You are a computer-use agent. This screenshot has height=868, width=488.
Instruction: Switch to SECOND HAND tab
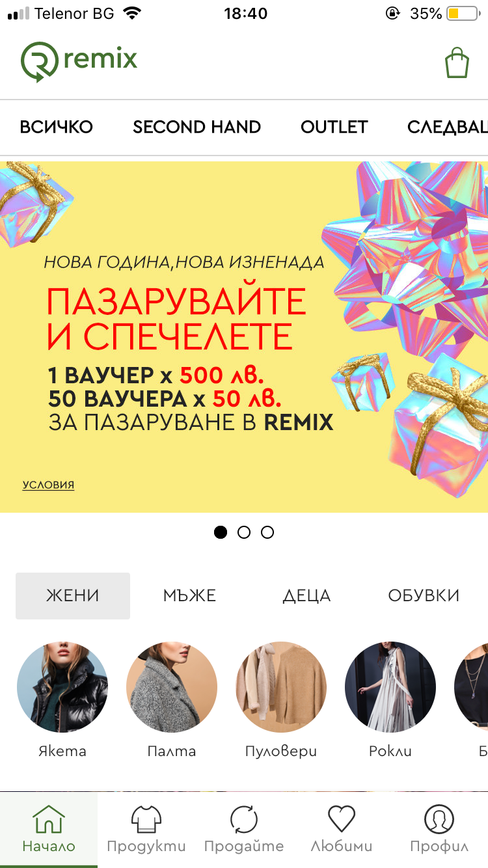[197, 127]
